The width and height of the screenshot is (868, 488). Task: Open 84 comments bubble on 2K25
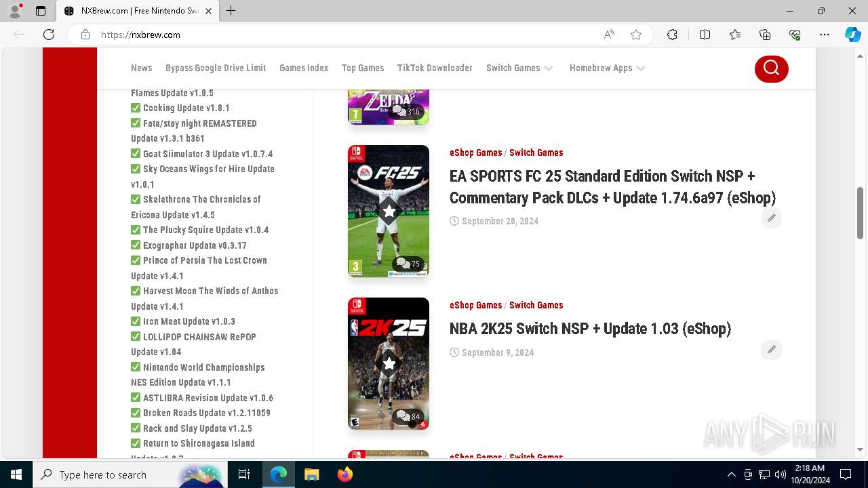click(x=408, y=416)
